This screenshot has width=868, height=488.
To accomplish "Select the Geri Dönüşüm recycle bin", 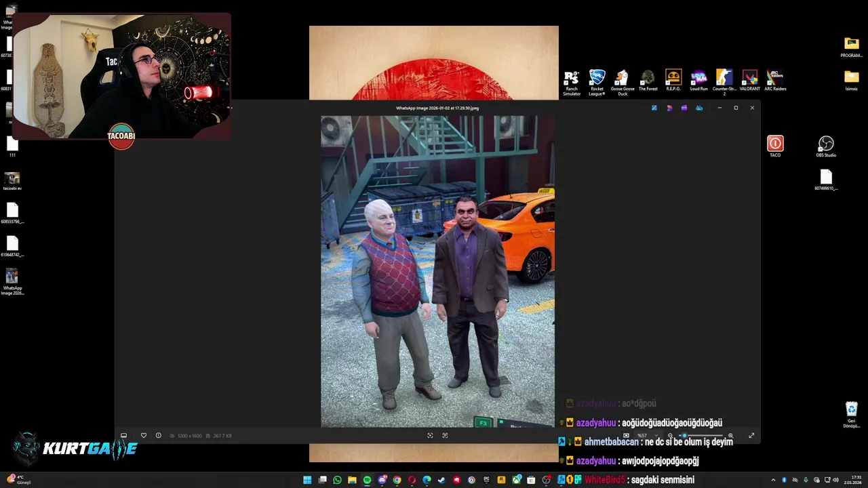I will coord(851,415).
